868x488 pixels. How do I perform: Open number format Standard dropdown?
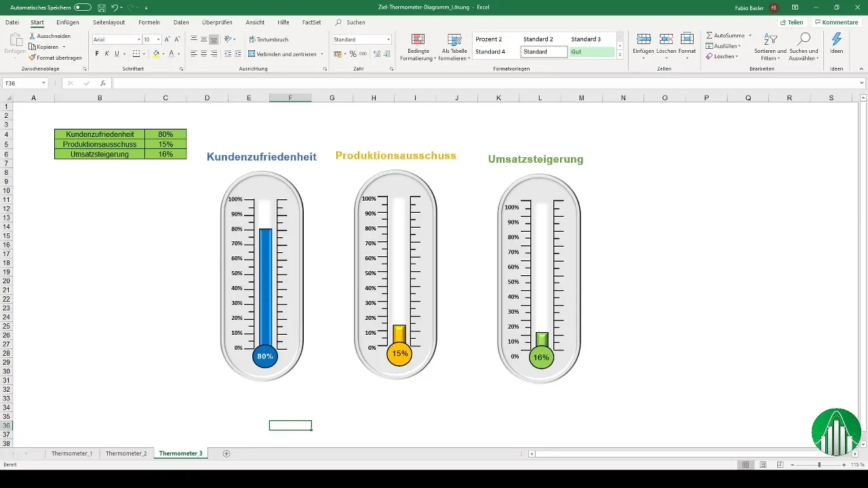pyautogui.click(x=389, y=39)
